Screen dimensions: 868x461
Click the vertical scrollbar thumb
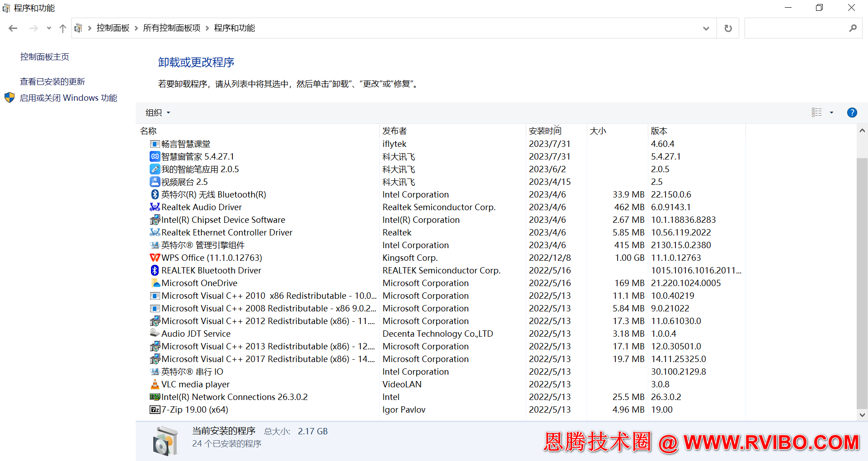coord(862,283)
